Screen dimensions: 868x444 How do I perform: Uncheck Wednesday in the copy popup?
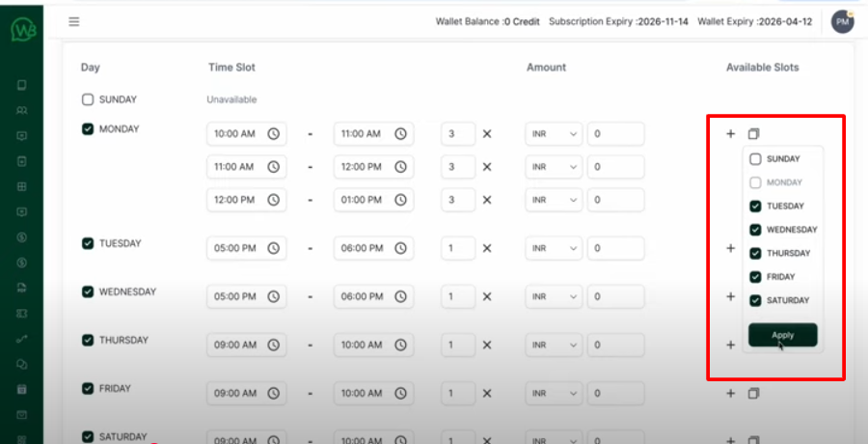click(x=756, y=230)
